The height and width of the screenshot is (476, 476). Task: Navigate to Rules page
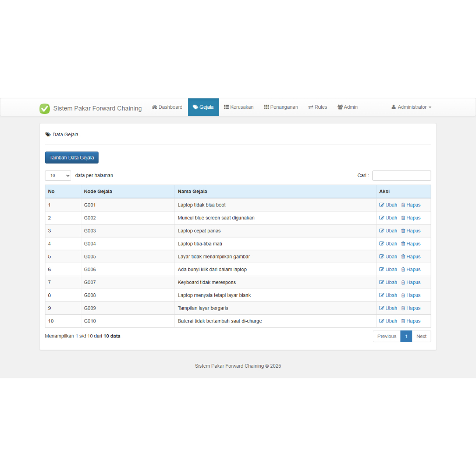tap(317, 107)
